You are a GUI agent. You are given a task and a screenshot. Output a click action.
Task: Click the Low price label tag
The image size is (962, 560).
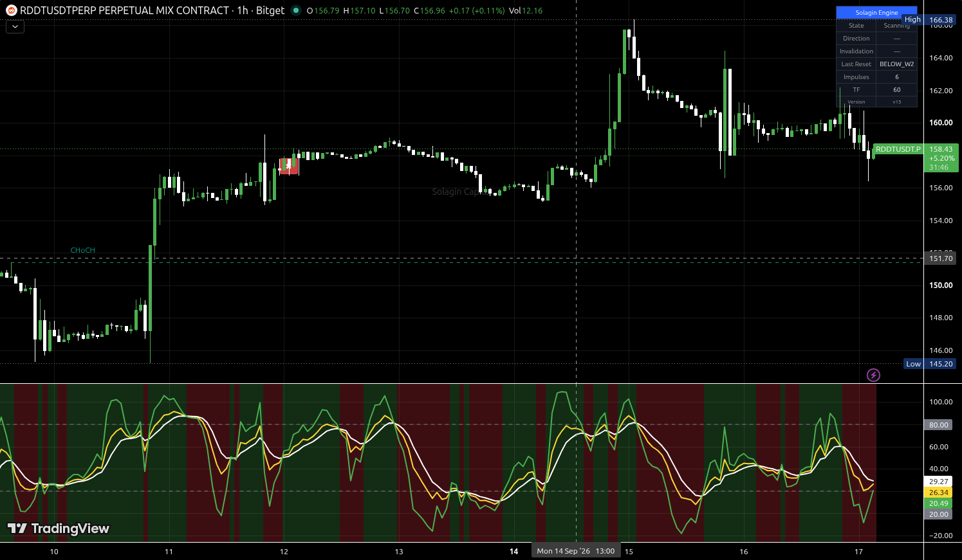913,364
